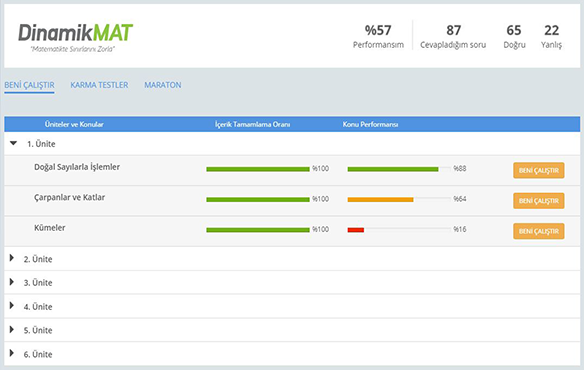The image size is (584, 370).
Task: Select the Kümeler topic
Action: pos(50,228)
